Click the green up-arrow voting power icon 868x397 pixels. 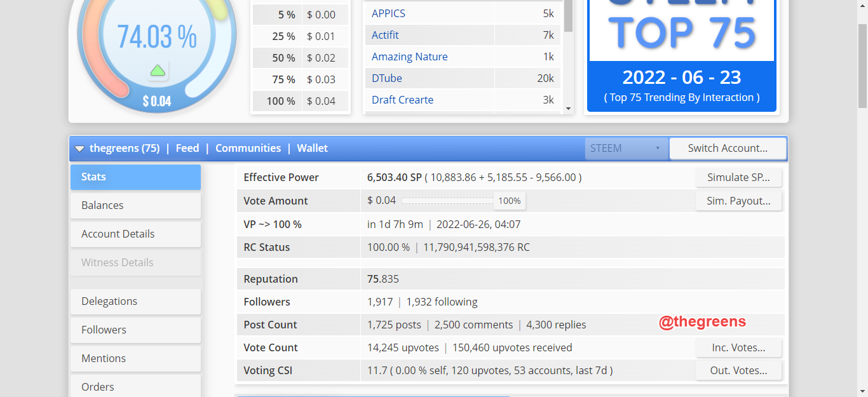point(158,71)
